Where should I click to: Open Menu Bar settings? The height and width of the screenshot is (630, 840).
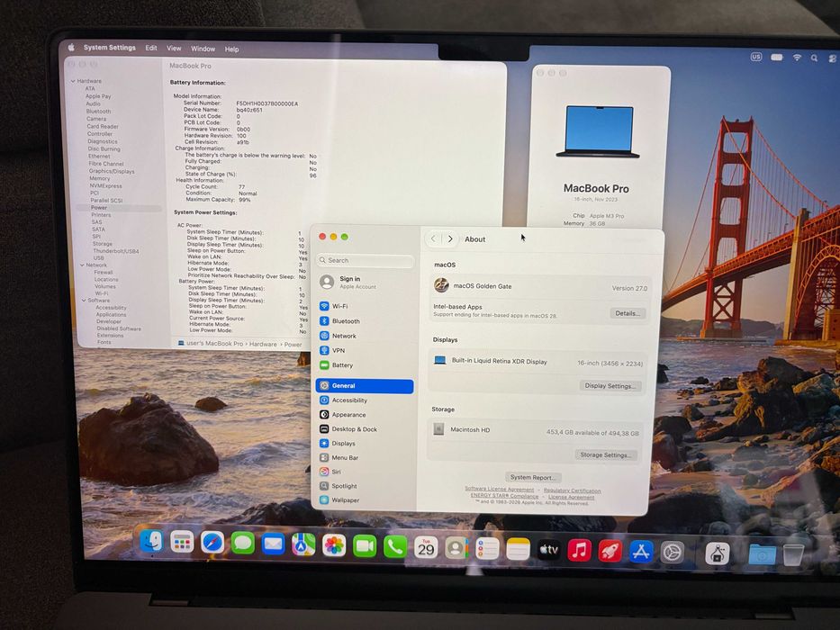365,458
